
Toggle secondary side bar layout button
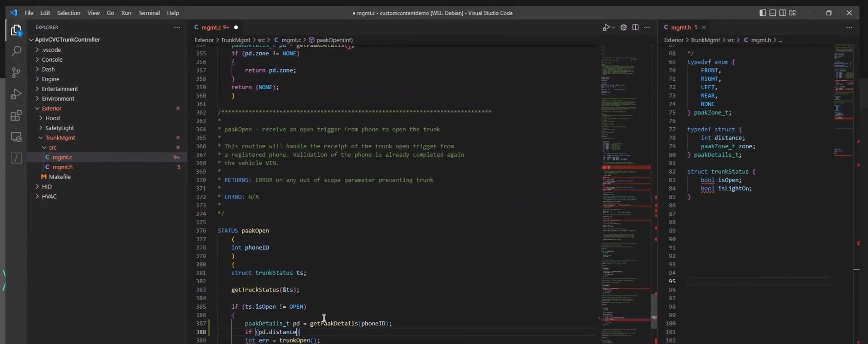(783, 13)
